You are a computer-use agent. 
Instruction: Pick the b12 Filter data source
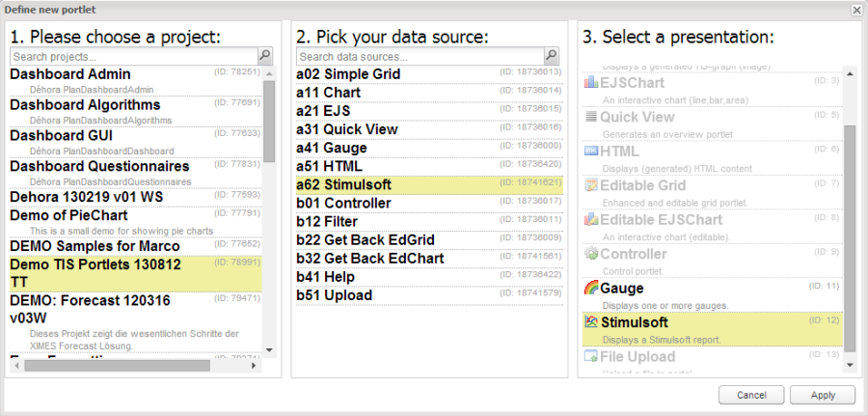(429, 222)
